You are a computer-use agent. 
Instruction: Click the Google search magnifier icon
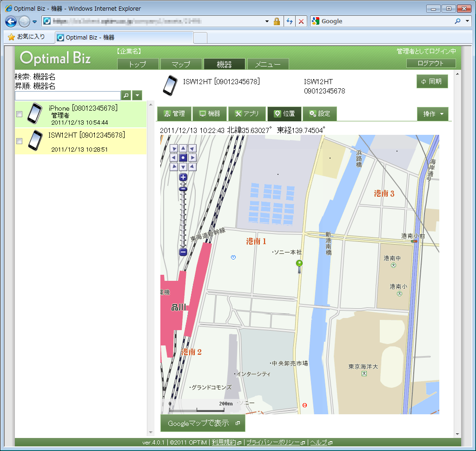click(x=457, y=21)
